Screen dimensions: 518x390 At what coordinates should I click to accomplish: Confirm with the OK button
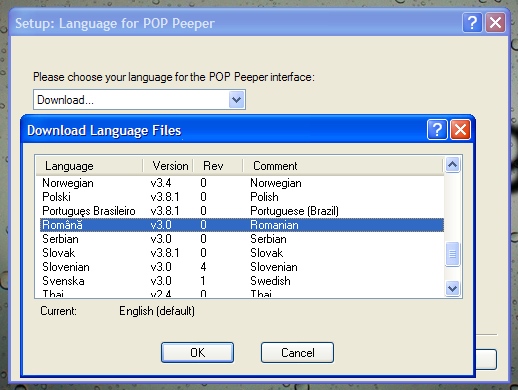click(197, 352)
